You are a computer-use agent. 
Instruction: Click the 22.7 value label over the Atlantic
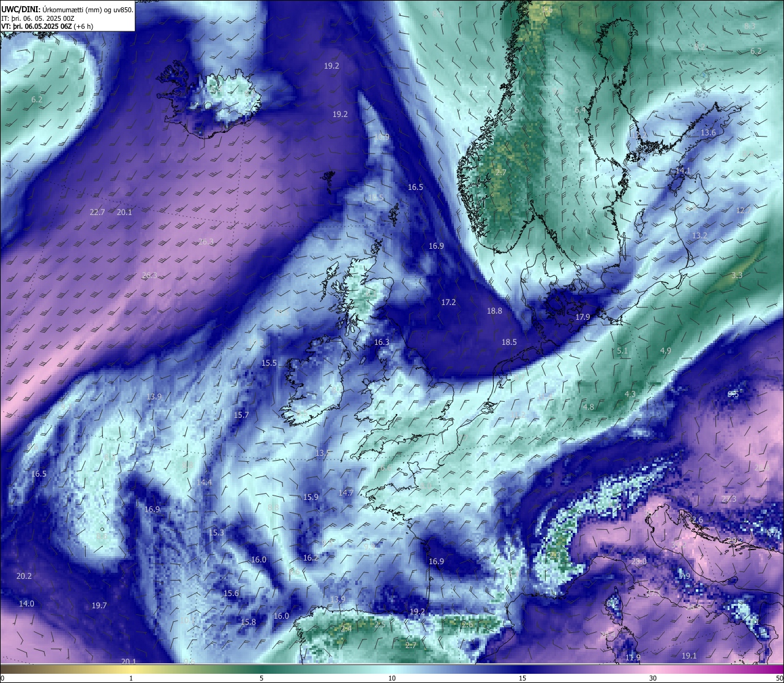97,212
